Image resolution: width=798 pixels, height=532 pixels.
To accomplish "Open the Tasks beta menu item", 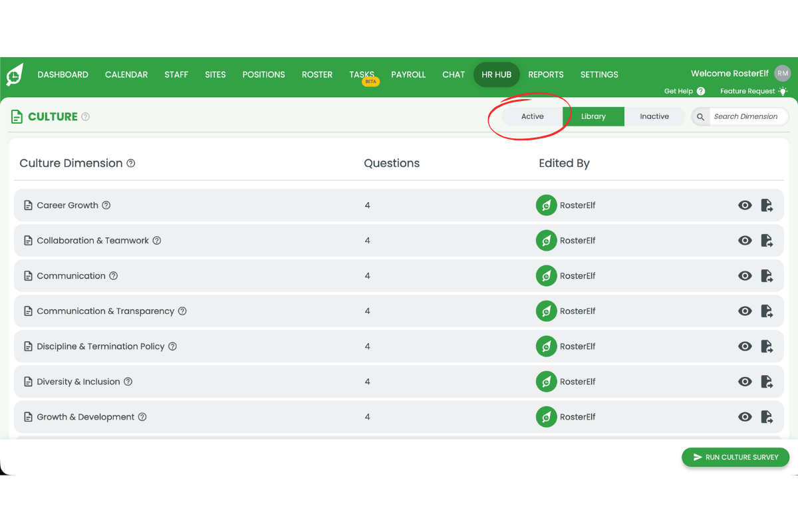I will 362,74.
